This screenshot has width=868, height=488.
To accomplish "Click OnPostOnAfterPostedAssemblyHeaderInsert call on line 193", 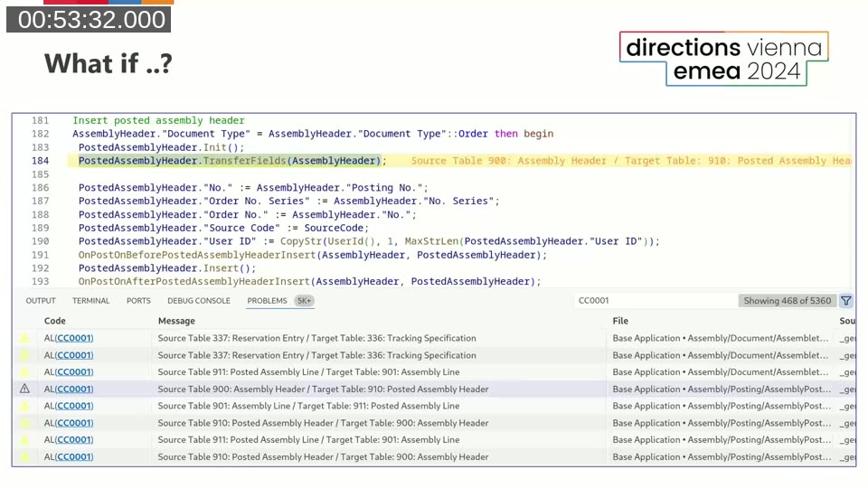I will click(x=309, y=281).
